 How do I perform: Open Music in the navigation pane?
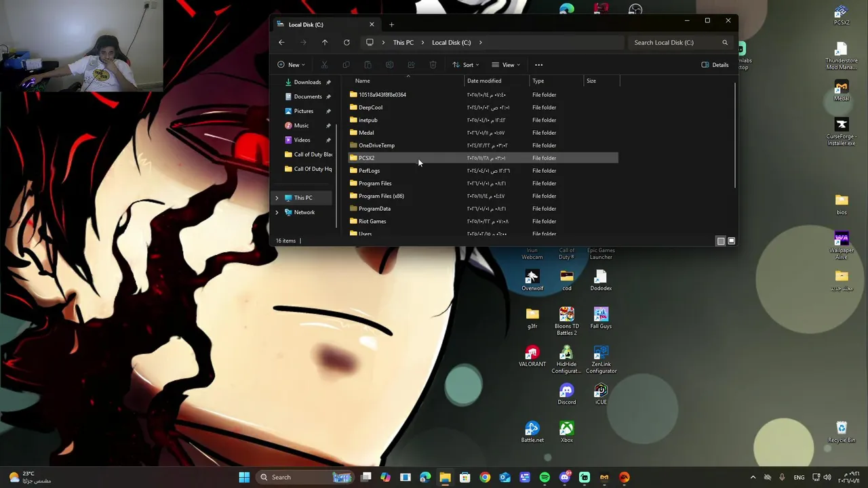(301, 125)
